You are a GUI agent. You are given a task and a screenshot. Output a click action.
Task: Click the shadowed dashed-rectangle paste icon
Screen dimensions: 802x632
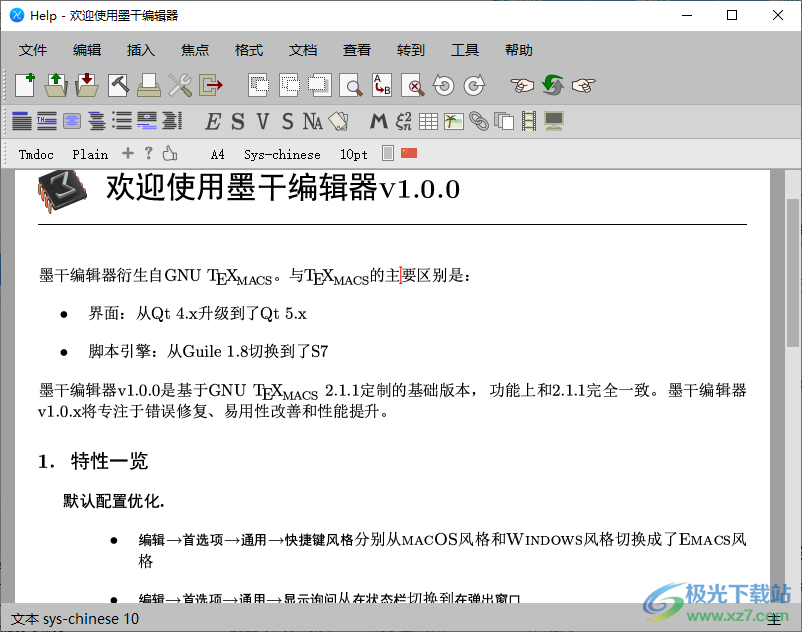pyautogui.click(x=320, y=85)
